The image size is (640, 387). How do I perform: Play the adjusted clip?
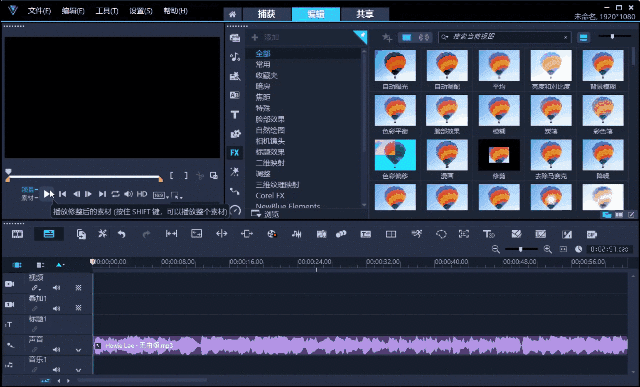tap(48, 194)
